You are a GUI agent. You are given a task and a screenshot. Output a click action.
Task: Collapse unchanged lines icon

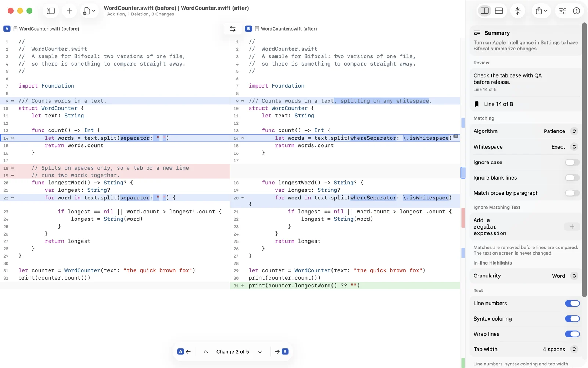[517, 11]
